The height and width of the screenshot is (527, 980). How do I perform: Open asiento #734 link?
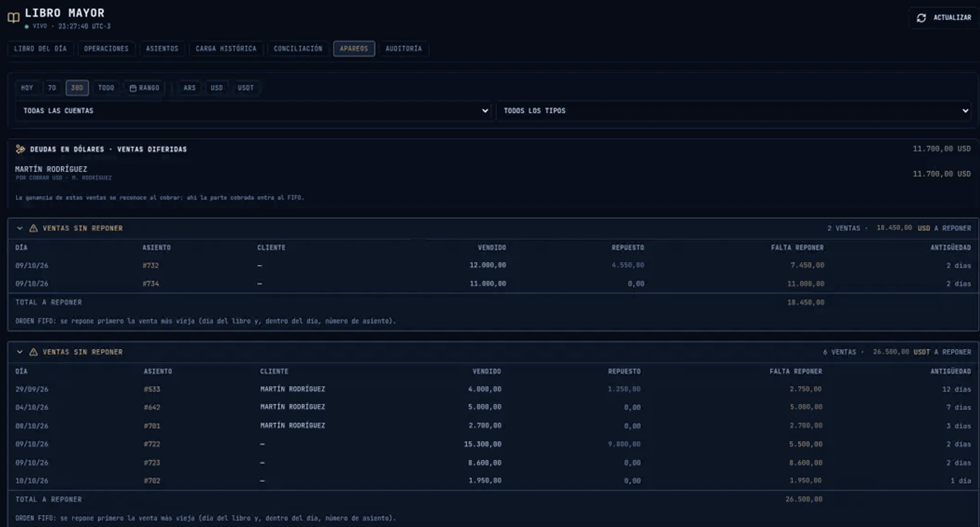151,284
